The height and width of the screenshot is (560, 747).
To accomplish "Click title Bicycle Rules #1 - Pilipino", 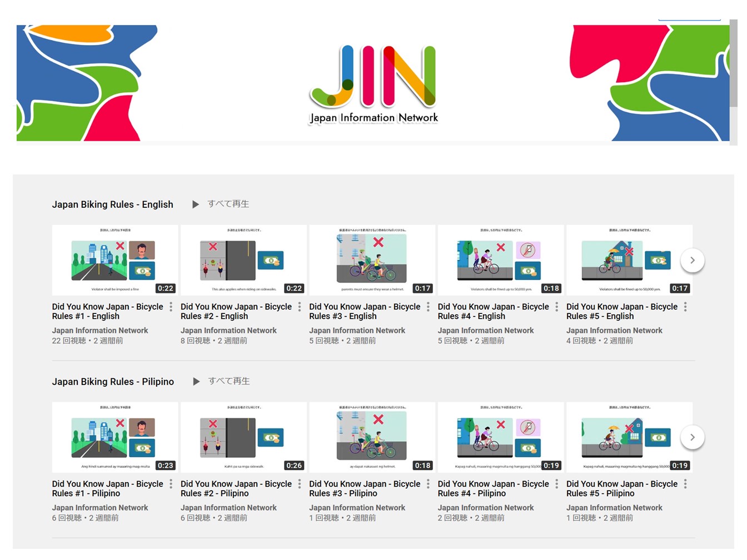I will 108,488.
